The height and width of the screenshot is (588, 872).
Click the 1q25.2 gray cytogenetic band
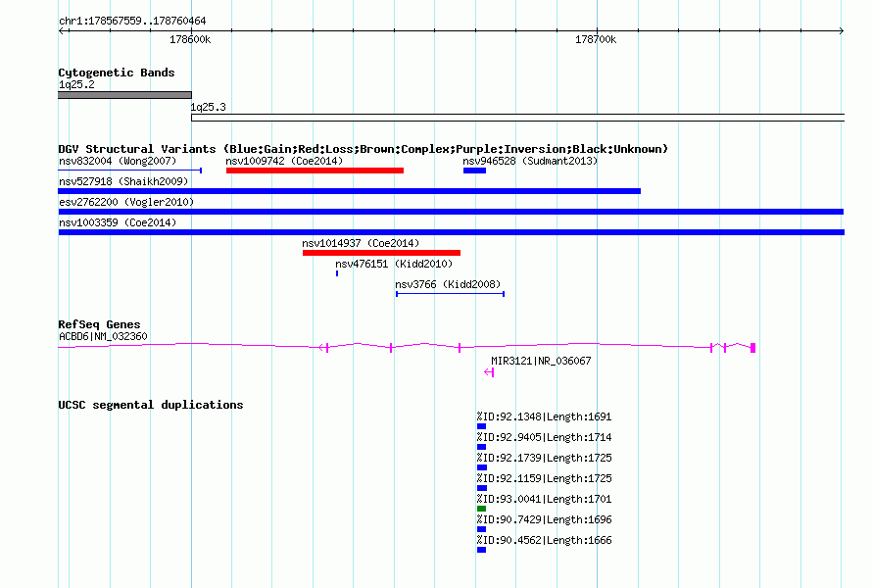click(x=124, y=95)
